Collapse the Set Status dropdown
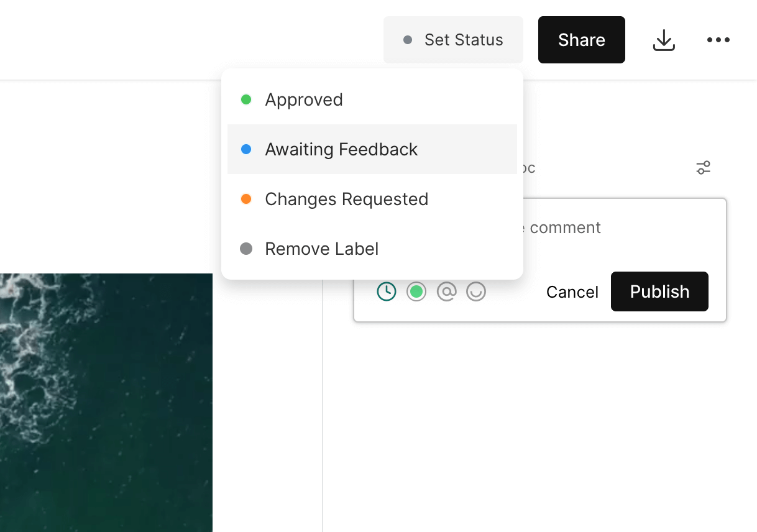This screenshot has height=532, width=757. point(453,40)
